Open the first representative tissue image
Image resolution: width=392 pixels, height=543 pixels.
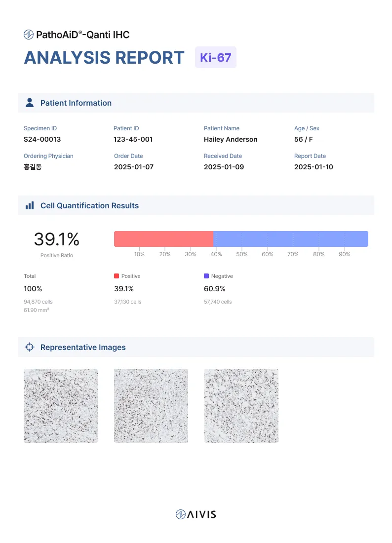coord(61,405)
